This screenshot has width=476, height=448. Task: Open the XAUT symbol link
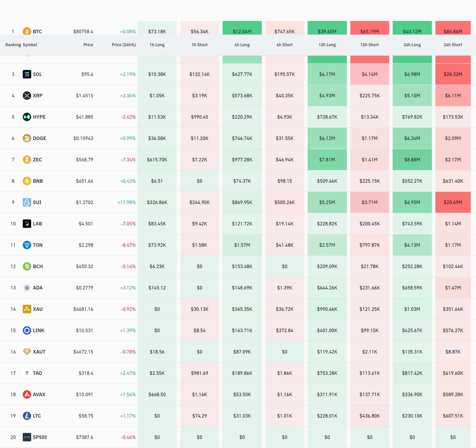(39, 352)
